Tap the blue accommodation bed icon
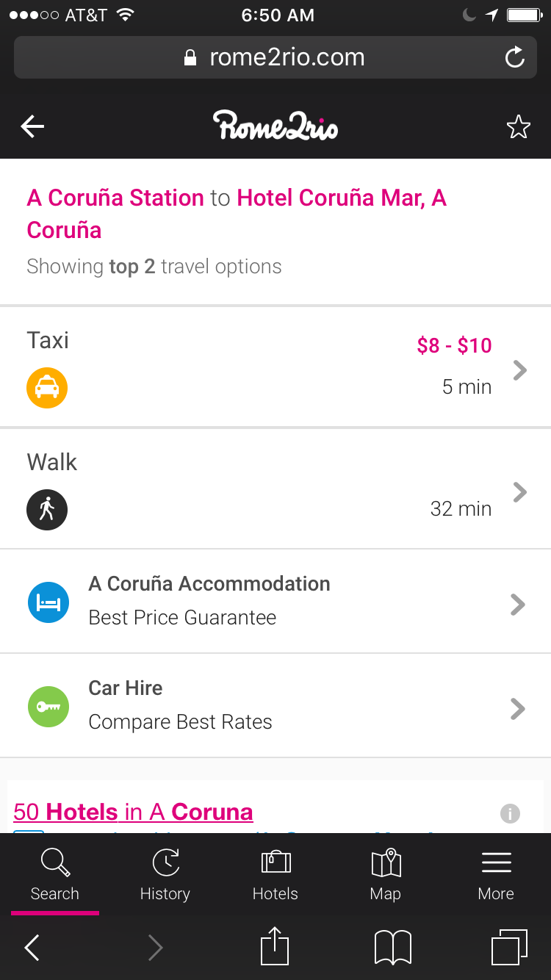551x980 pixels. click(48, 602)
